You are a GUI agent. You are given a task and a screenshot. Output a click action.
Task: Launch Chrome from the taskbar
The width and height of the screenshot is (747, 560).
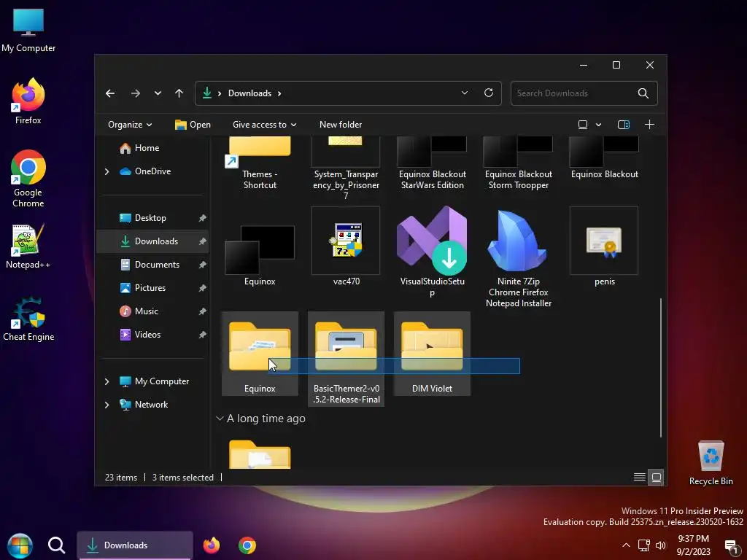click(247, 545)
